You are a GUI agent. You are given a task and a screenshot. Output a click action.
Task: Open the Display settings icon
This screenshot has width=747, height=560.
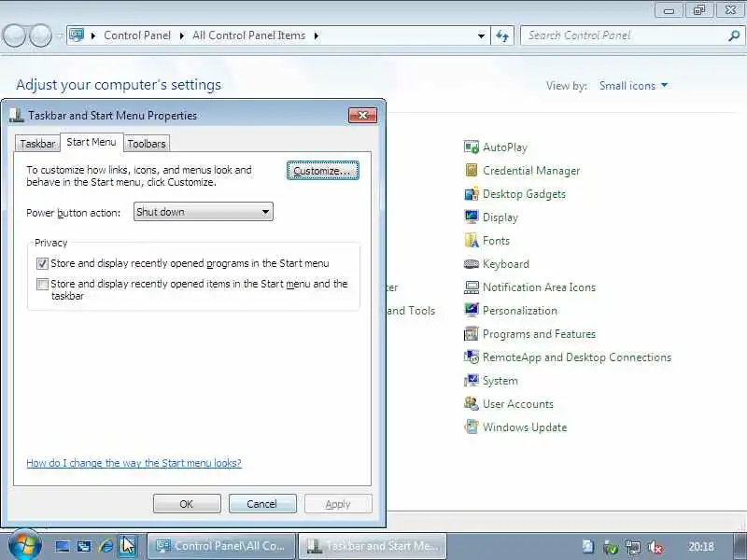click(x=472, y=217)
